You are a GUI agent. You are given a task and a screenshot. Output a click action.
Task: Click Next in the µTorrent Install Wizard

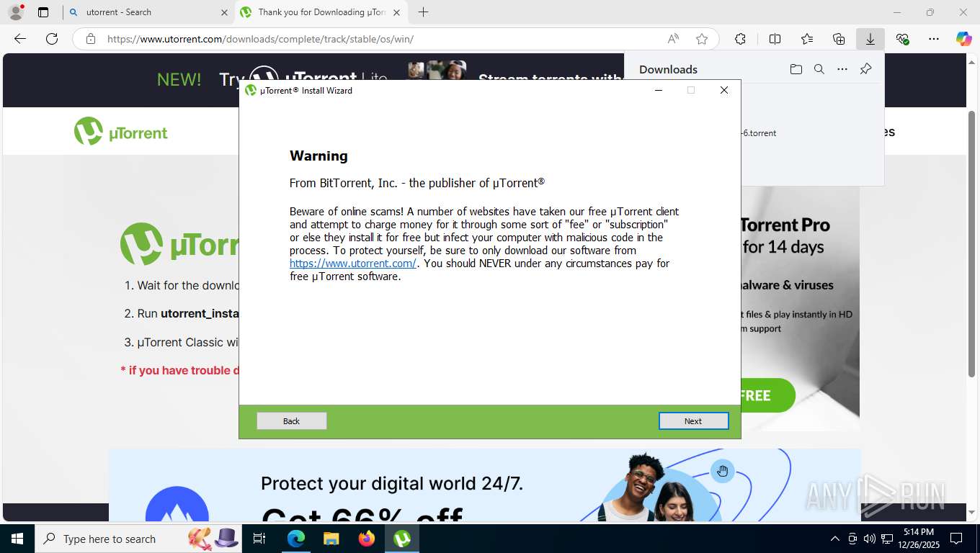tap(693, 421)
